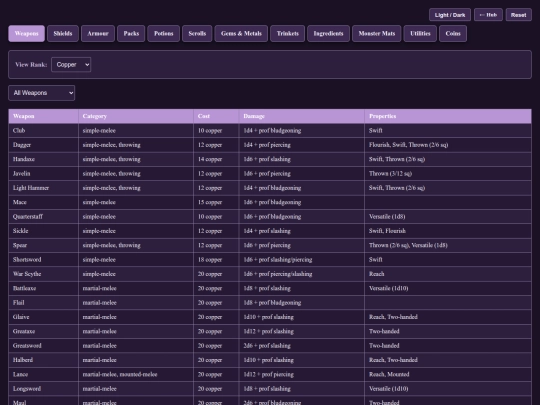Viewport: 540px width, 405px height.
Task: Click Greataxe's 1d12 + prof slashing damage
Action: (x=269, y=331)
